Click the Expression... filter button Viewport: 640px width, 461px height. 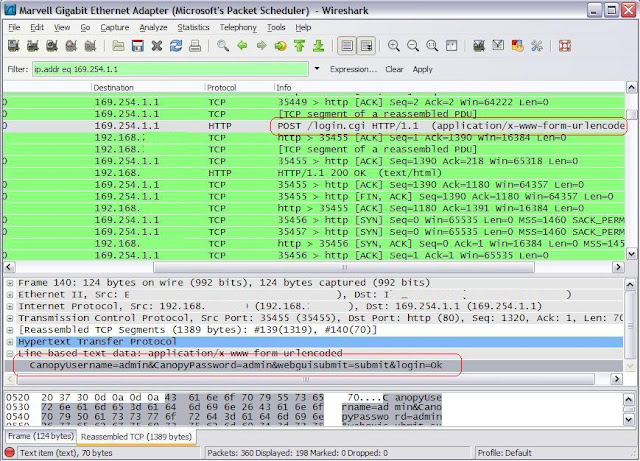point(353,69)
